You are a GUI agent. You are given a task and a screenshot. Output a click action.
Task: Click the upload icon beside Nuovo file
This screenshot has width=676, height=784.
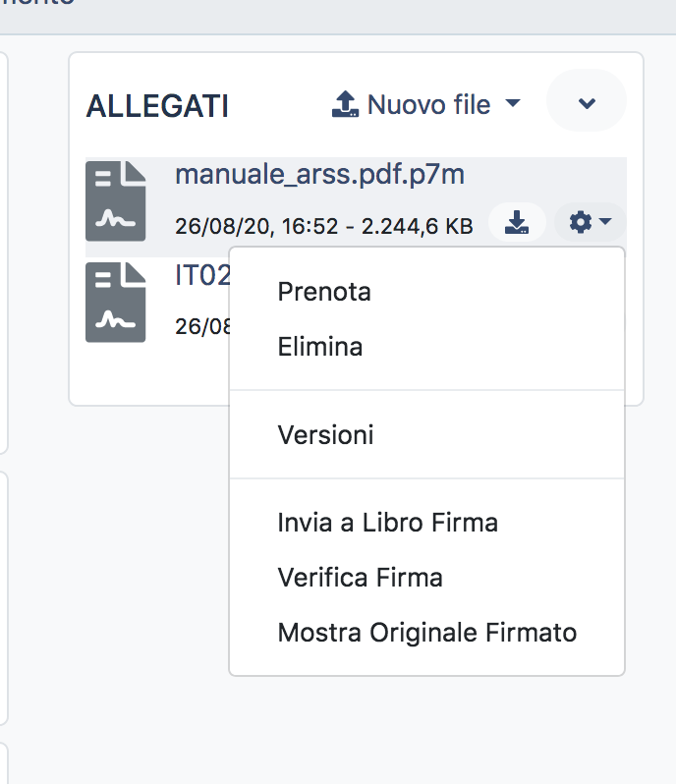pos(345,104)
